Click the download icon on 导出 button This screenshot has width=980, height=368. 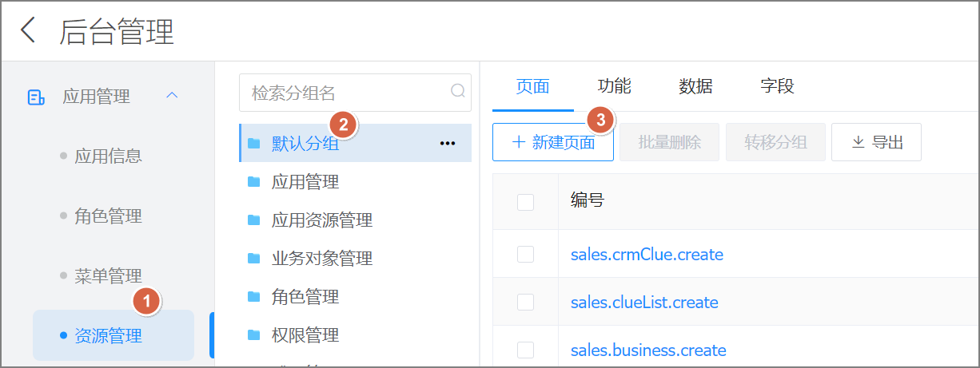click(858, 142)
